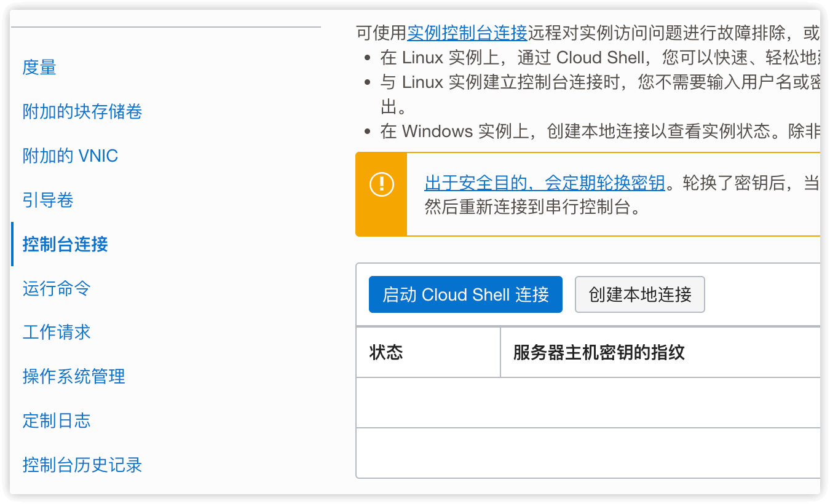830x504 pixels.
Task: Navigate to 运行命令 in the sidebar
Action: tap(57, 288)
